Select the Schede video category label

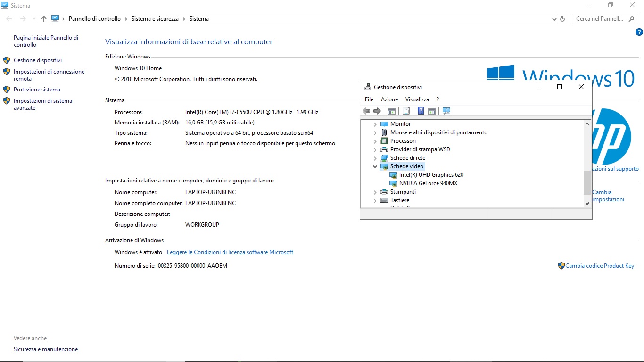(407, 166)
